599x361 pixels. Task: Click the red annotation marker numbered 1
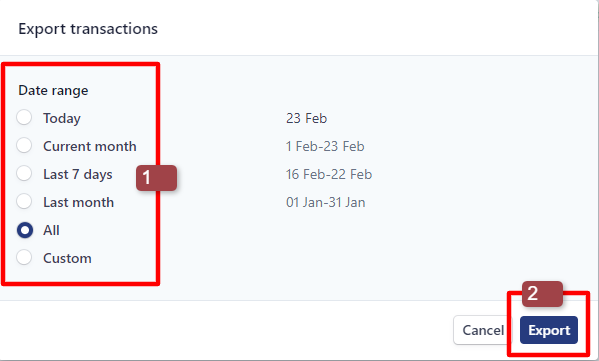tap(156, 178)
